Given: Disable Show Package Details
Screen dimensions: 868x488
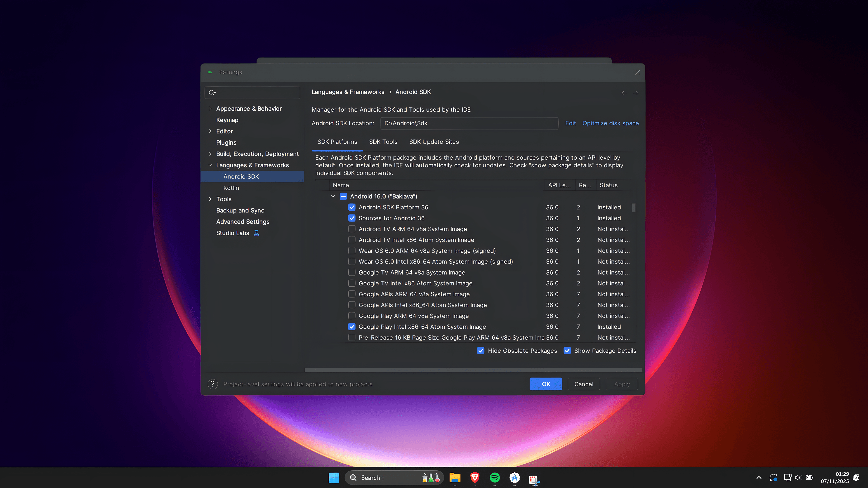Looking at the screenshot, I should [567, 351].
